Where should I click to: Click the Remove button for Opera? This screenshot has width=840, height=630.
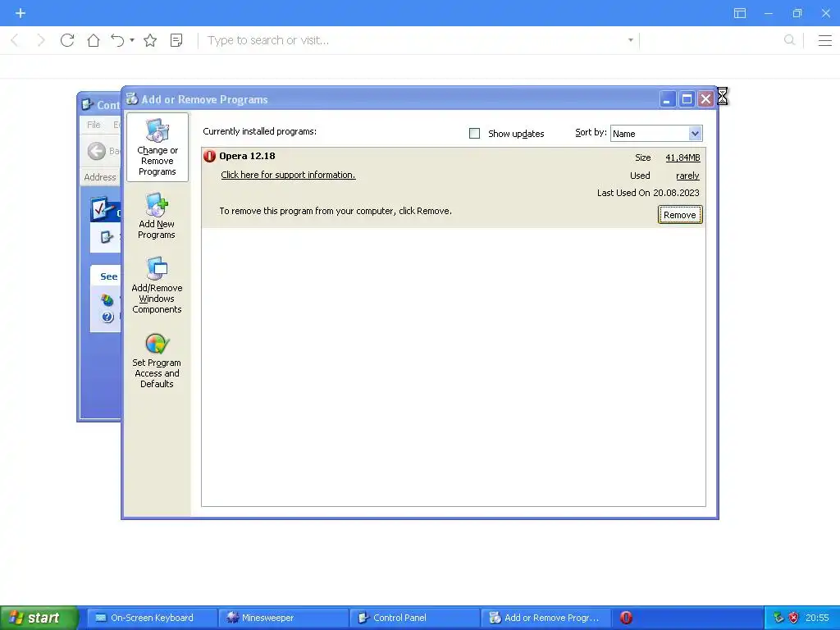tap(680, 215)
